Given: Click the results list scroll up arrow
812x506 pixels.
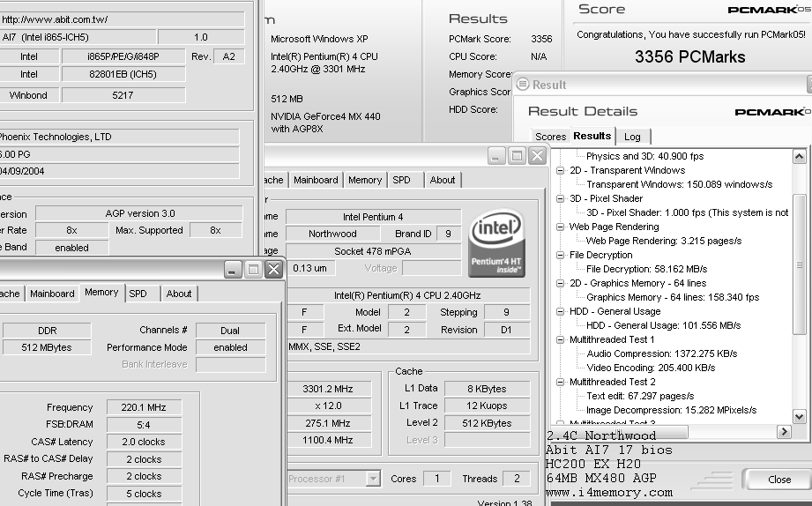Looking at the screenshot, I should pyautogui.click(x=799, y=156).
